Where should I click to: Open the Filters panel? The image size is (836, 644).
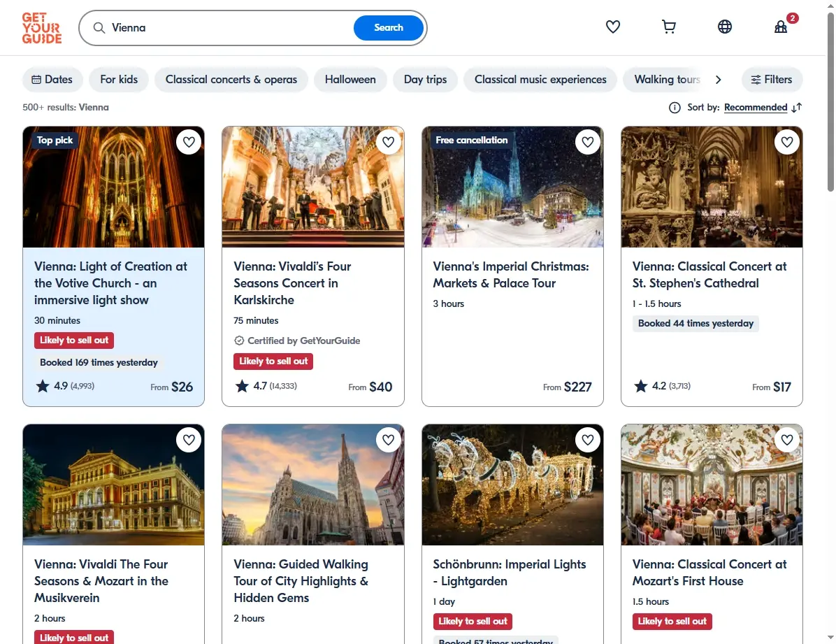772,80
